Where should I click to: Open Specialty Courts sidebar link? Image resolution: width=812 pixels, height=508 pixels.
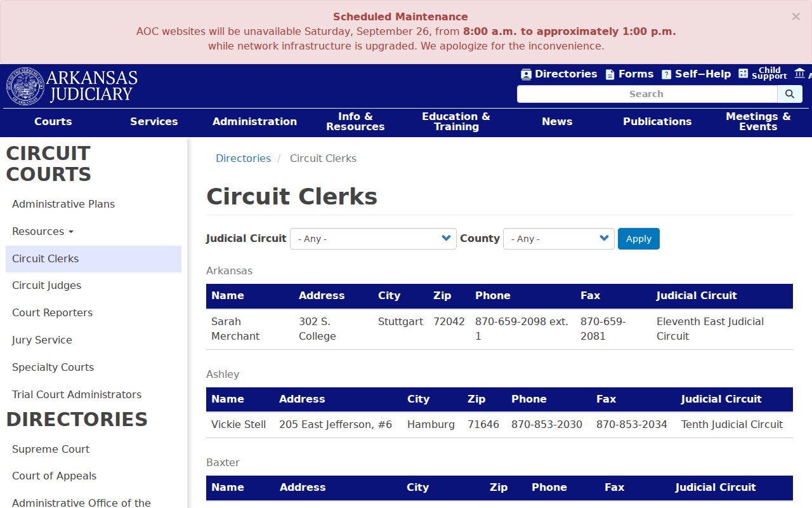tap(53, 367)
